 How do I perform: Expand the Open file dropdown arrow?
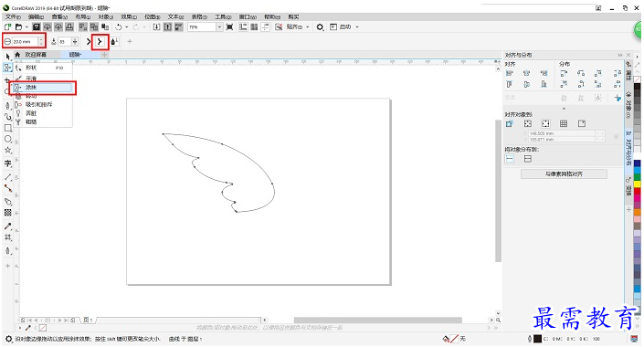coord(26,27)
